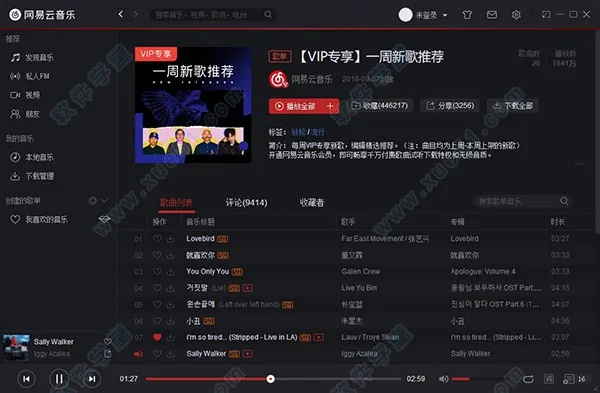Open the 网易云音乐 creator link
Screen dimensions: 600x393
click(x=311, y=79)
